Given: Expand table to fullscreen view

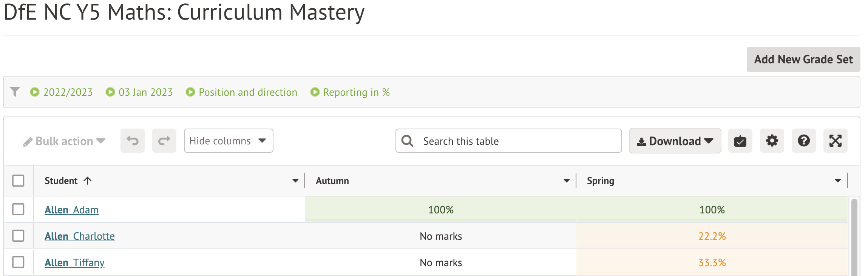Looking at the screenshot, I should tap(835, 141).
